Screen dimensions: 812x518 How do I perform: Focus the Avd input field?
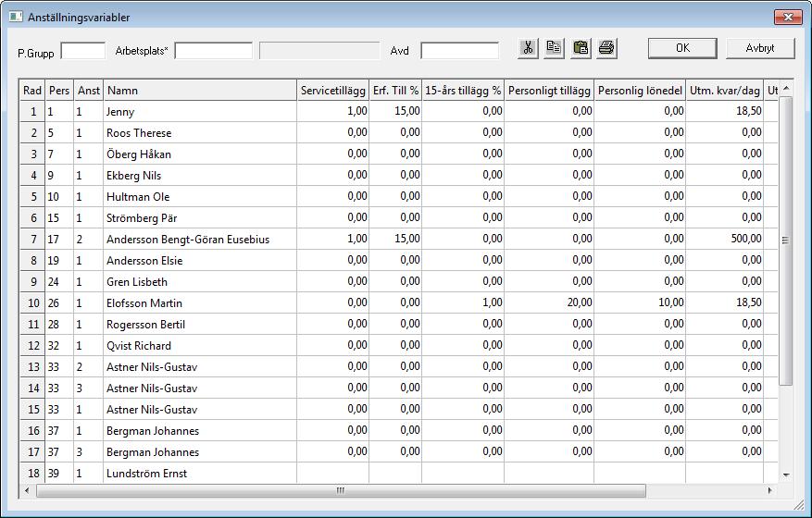459,51
